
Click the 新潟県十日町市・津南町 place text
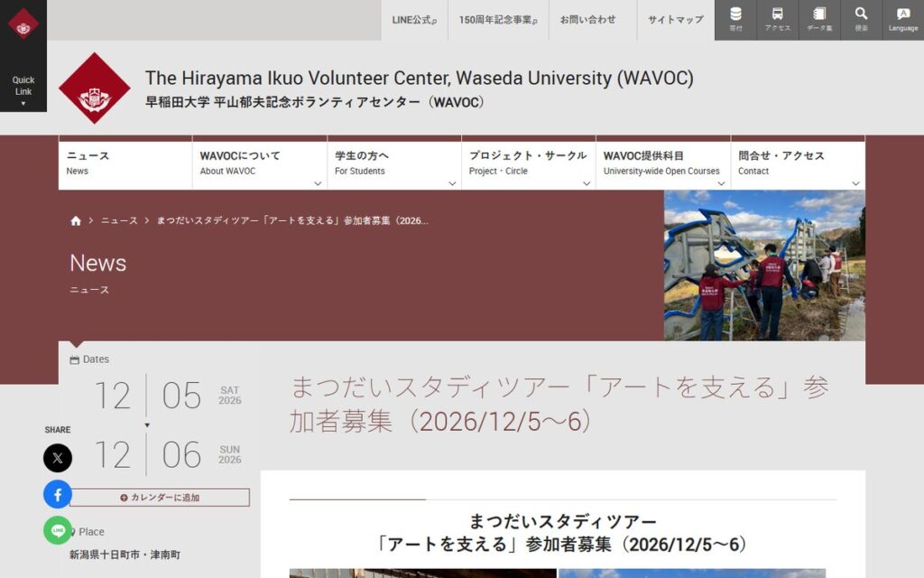[x=125, y=555]
